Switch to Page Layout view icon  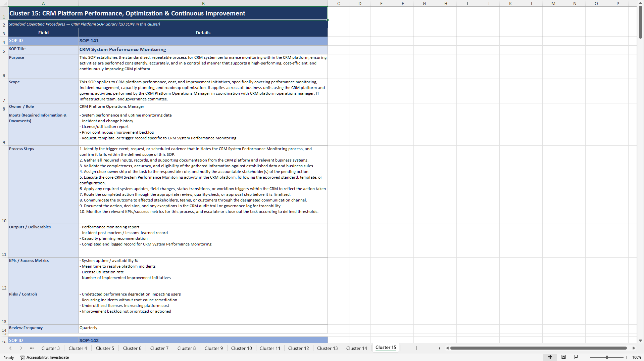click(x=563, y=357)
